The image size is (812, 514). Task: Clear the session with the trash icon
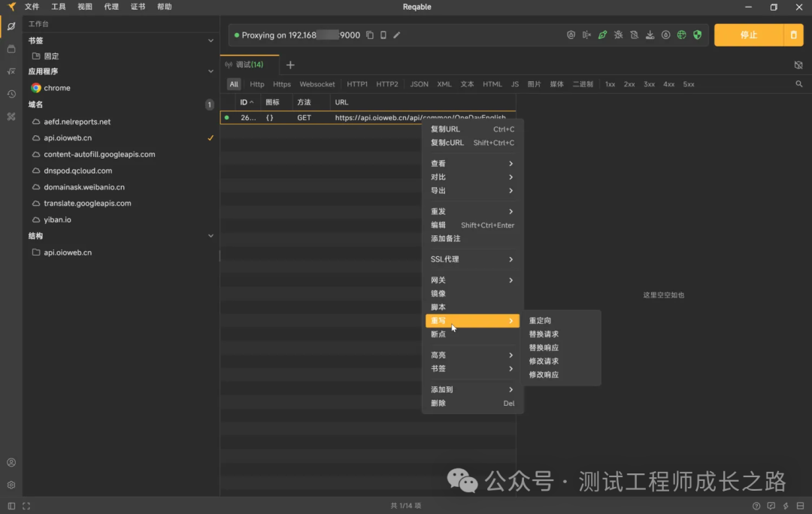[793, 35]
